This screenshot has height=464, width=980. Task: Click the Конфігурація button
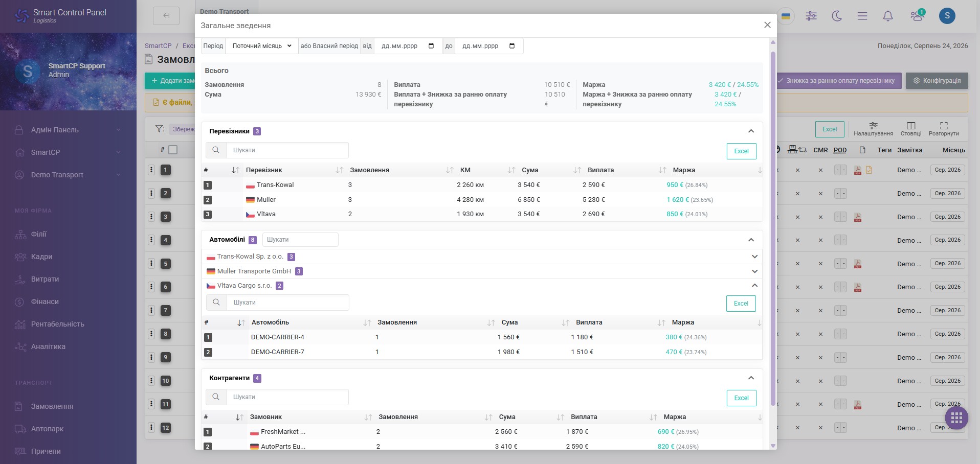point(937,81)
